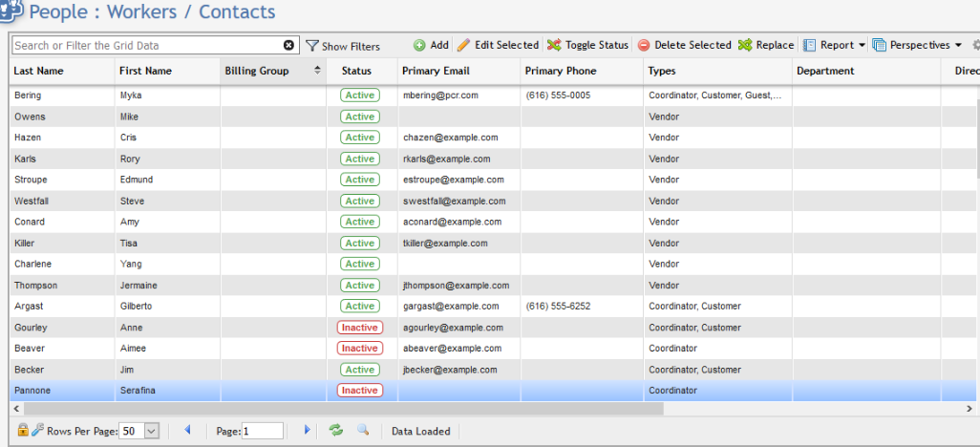Go to the next page arrow
This screenshot has height=447, width=980.
pos(307,430)
